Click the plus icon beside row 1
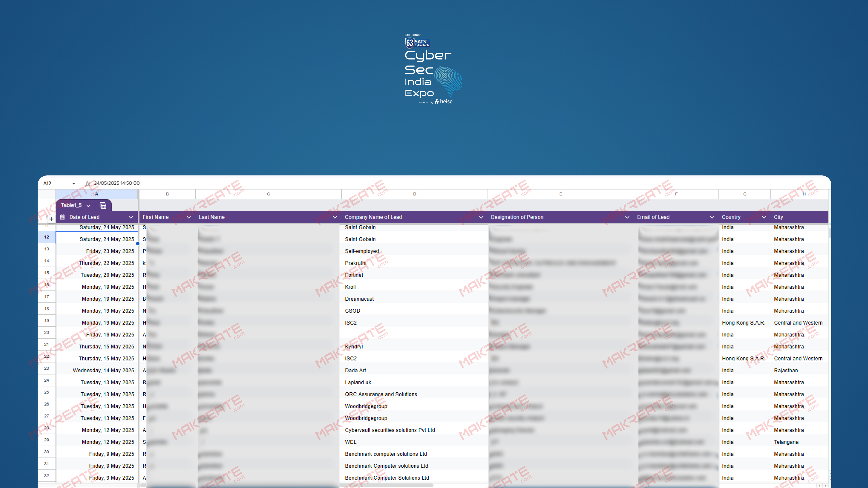The image size is (868, 488). (51, 219)
